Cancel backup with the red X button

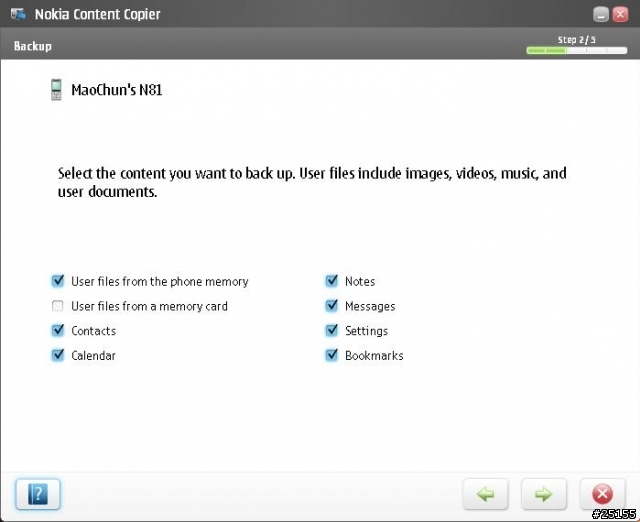602,494
